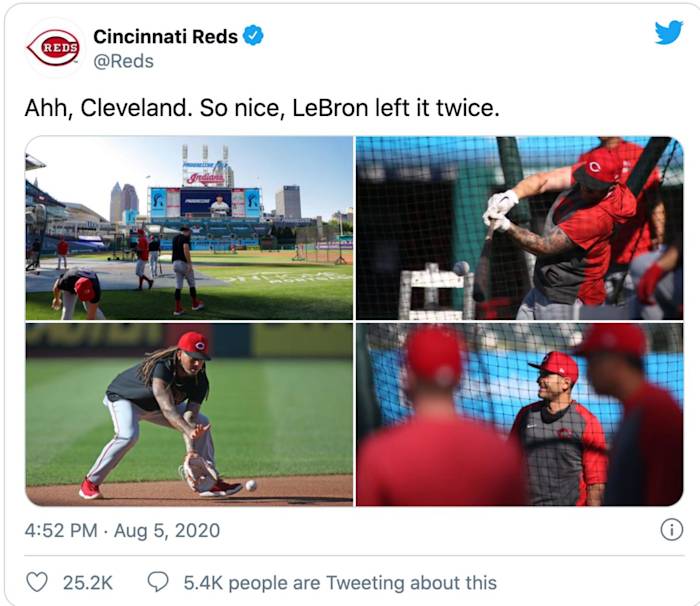Click the blue verified badge
Screen dimensions: 700x606
pos(254,36)
